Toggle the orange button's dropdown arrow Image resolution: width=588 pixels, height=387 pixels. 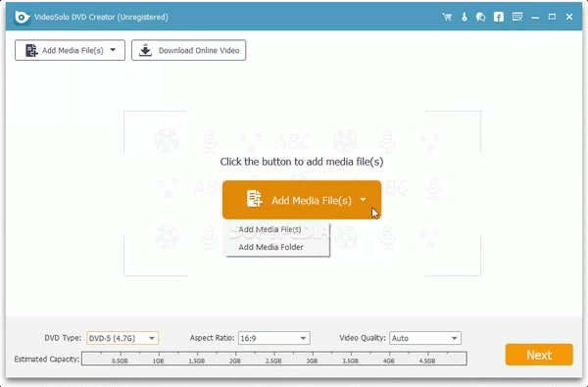click(363, 200)
